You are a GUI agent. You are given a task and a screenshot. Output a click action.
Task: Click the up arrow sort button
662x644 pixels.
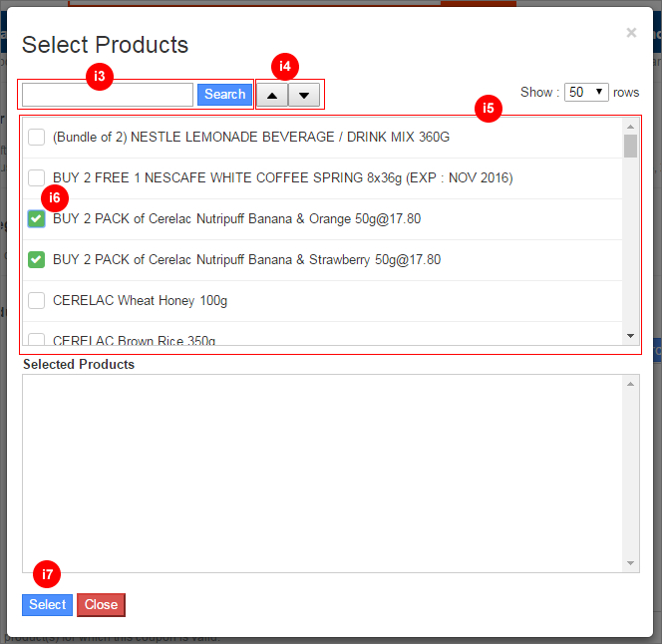point(272,95)
